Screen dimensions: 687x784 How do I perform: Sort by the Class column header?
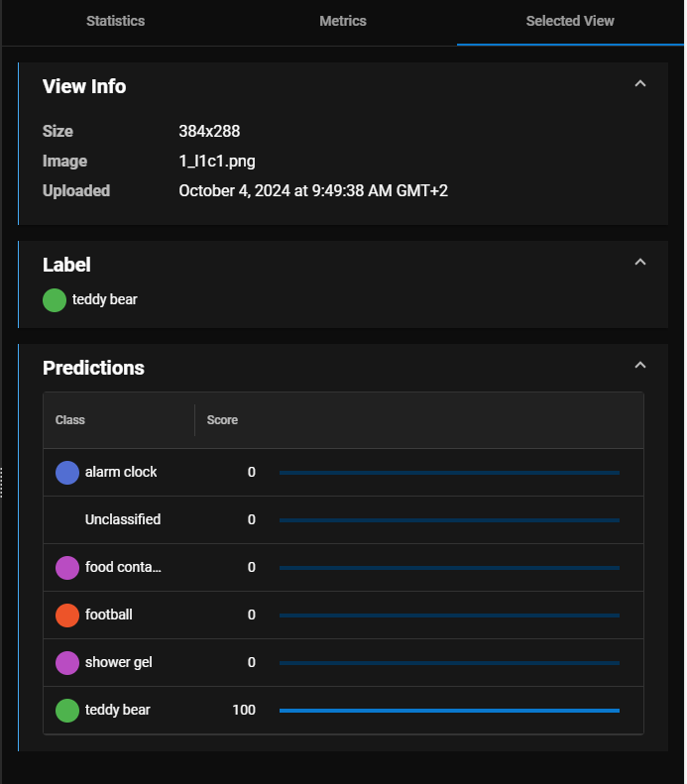(x=70, y=420)
